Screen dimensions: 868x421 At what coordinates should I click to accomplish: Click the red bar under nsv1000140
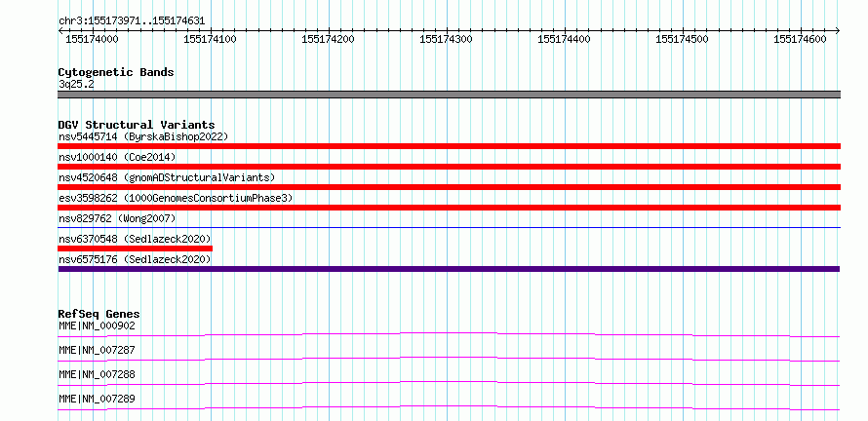tap(449, 167)
